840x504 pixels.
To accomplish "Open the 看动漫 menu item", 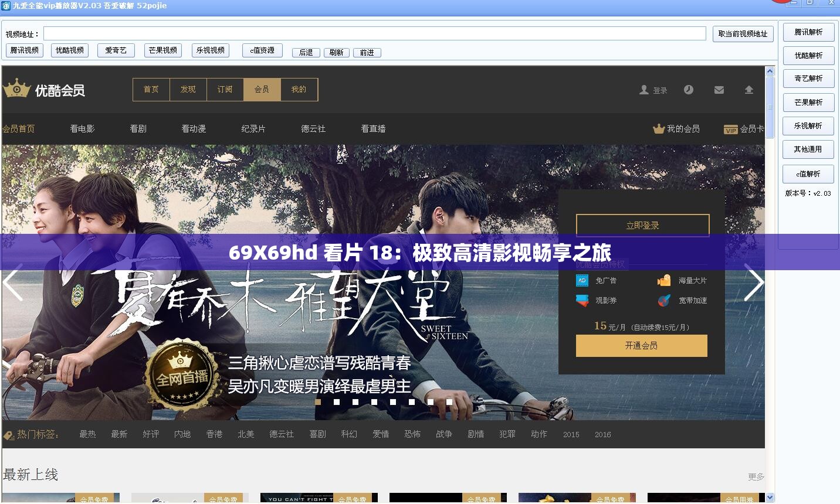I will coord(194,129).
